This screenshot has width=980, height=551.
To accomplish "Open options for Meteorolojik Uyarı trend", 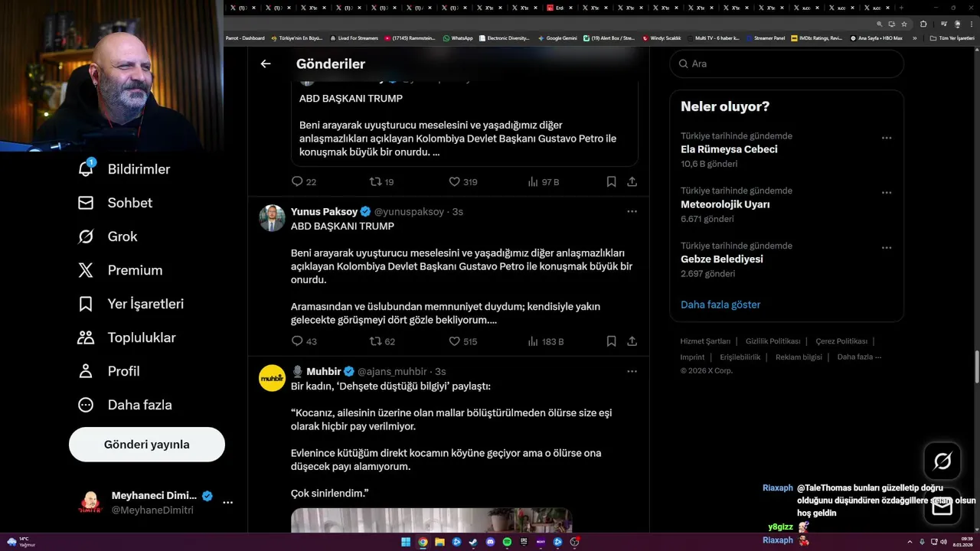I will tap(887, 193).
